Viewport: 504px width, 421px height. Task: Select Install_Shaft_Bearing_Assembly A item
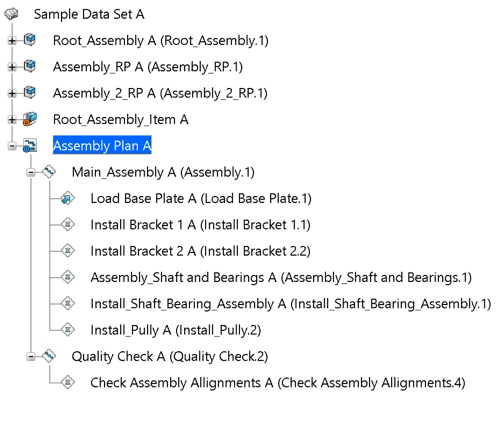pyautogui.click(x=290, y=304)
